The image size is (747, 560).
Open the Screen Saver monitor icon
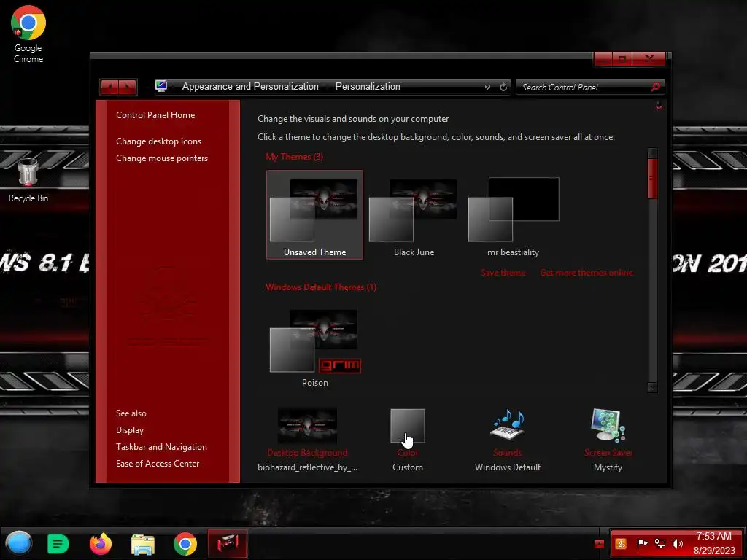[608, 425]
